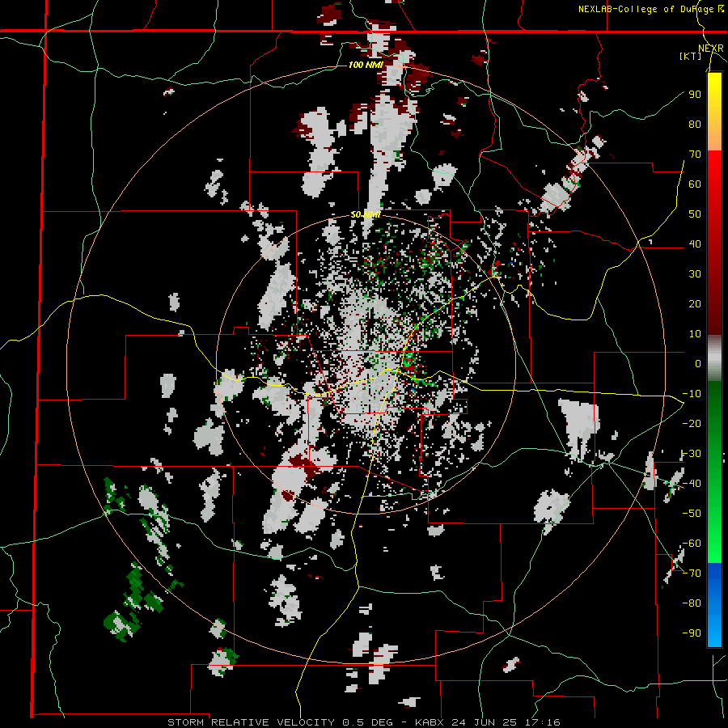Select the 90 value on velocity scale
This screenshot has height=728, width=728.
click(695, 95)
